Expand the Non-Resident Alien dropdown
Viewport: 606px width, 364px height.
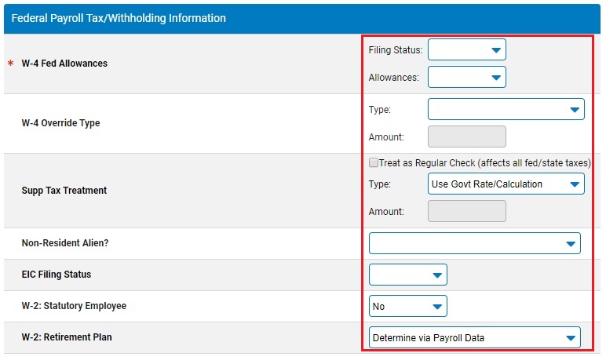pyautogui.click(x=475, y=243)
